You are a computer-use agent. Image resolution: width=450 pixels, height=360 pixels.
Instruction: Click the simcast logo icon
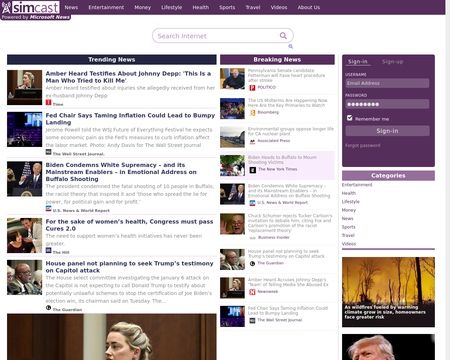[x=6, y=7]
